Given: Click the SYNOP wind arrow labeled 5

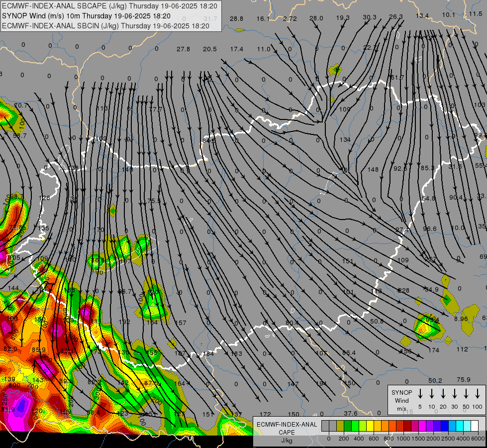Looking at the screenshot, I should [420, 394].
